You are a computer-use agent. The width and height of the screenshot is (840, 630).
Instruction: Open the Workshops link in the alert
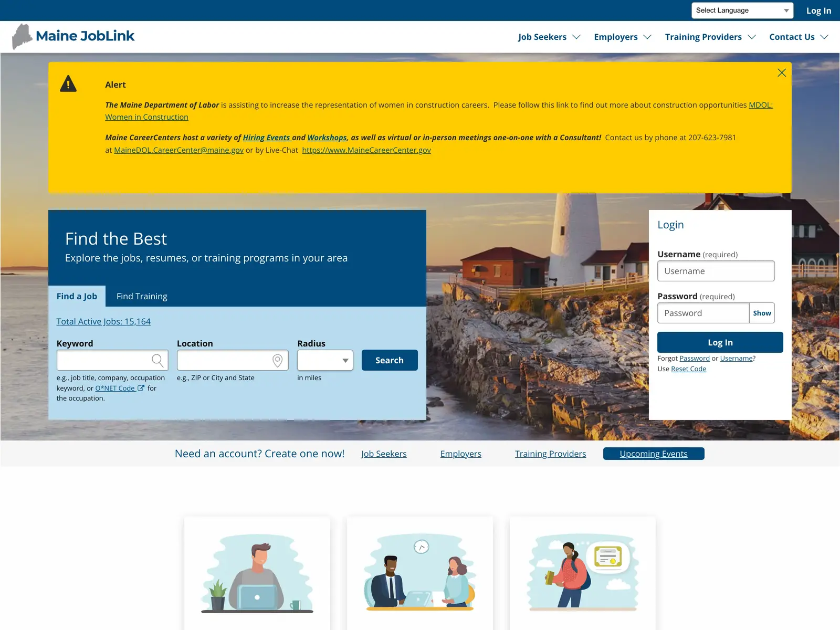pos(327,138)
